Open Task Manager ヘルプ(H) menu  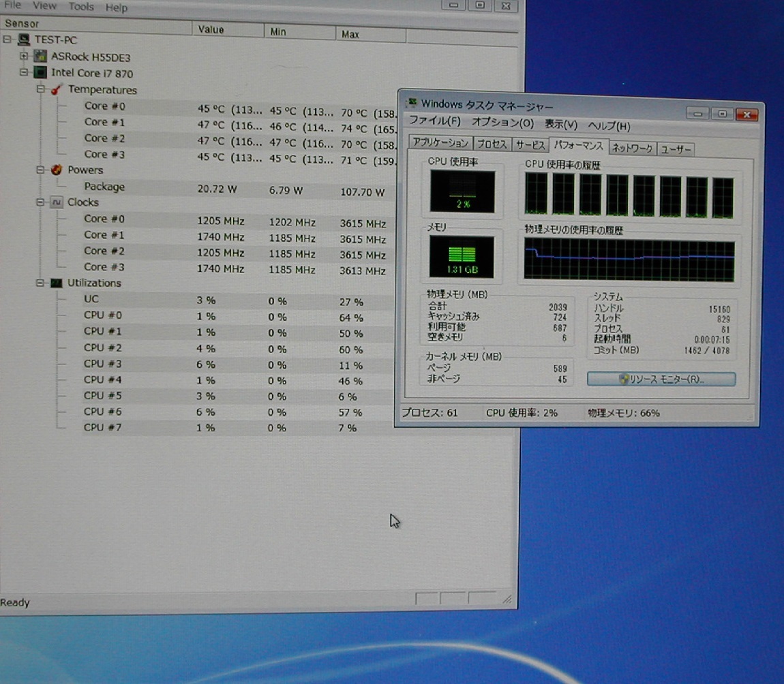(609, 126)
